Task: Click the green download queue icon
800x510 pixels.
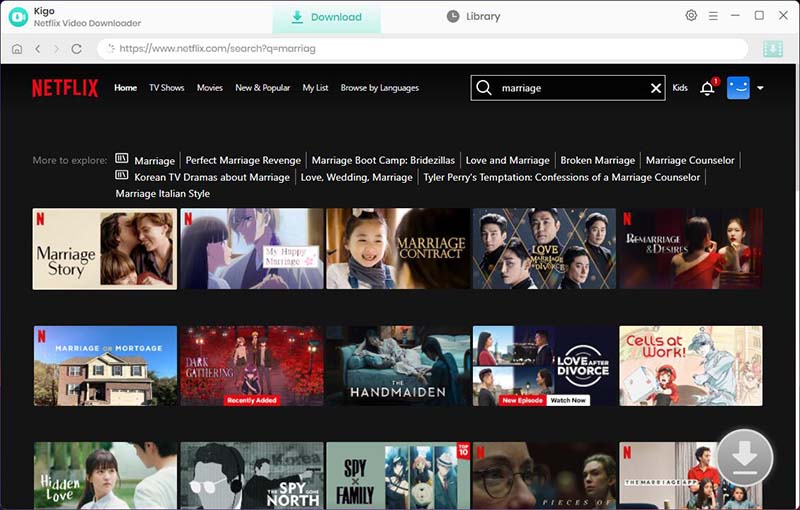Action: (773, 49)
